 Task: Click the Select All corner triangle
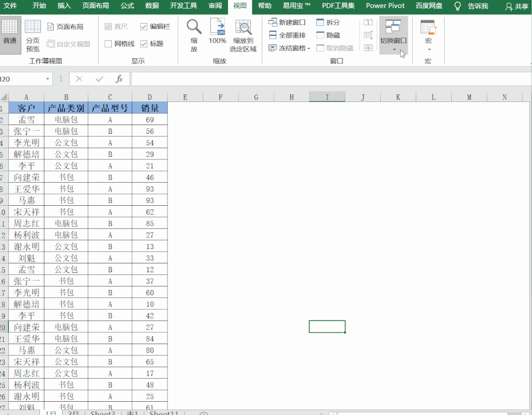4,97
